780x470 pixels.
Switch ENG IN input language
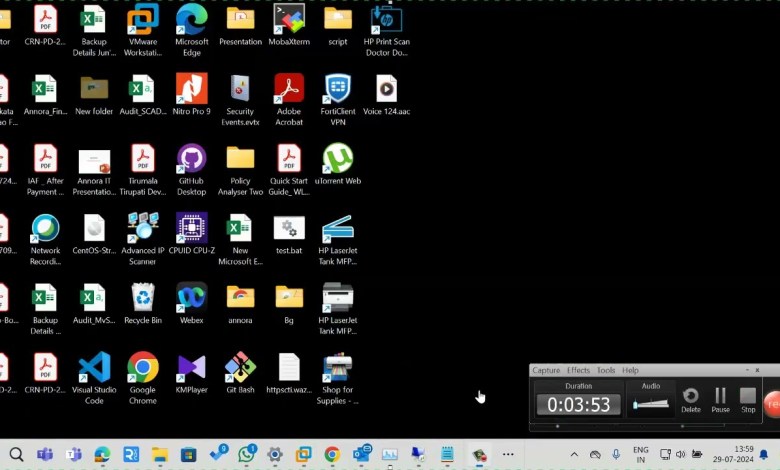click(x=641, y=455)
